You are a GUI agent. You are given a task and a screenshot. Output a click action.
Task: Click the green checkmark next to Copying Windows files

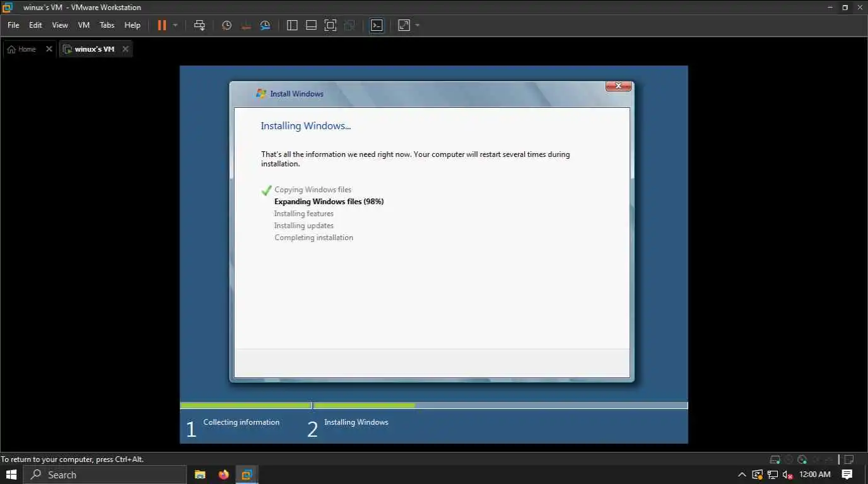click(x=266, y=190)
